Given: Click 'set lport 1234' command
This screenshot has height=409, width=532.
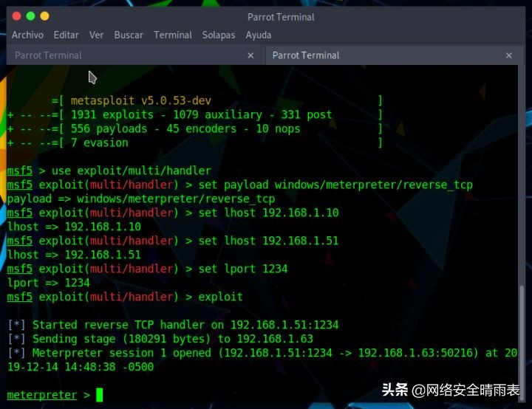Looking at the screenshot, I should [x=243, y=269].
